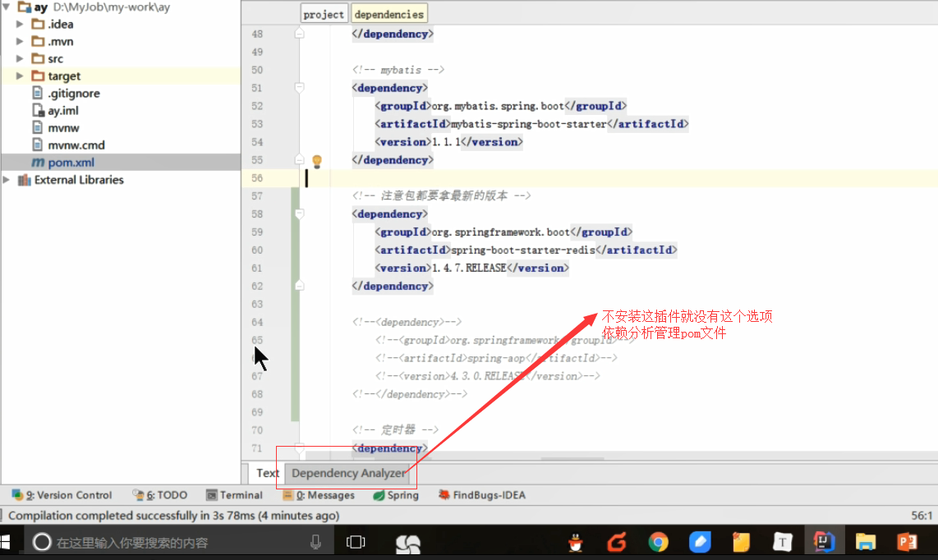Image resolution: width=938 pixels, height=560 pixels.
Task: Expand the src folder
Action: (20, 58)
